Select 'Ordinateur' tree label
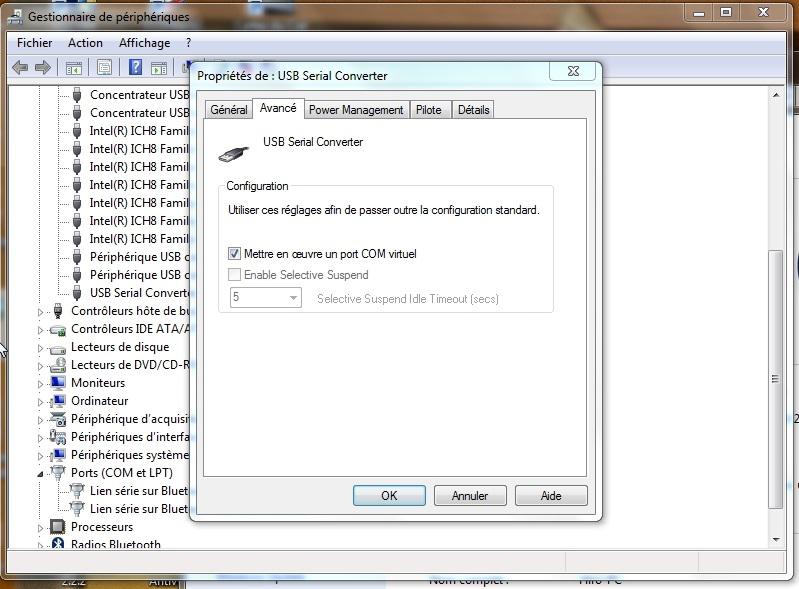The image size is (799, 589). point(99,401)
